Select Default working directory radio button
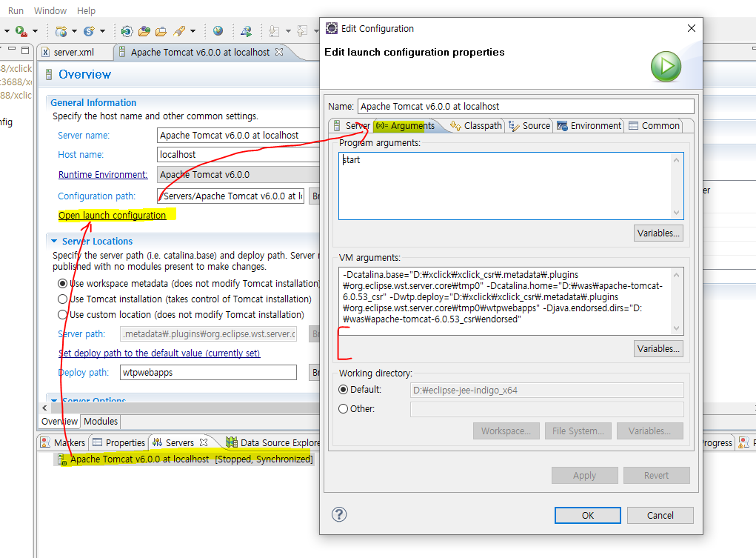756x558 pixels. (x=343, y=390)
